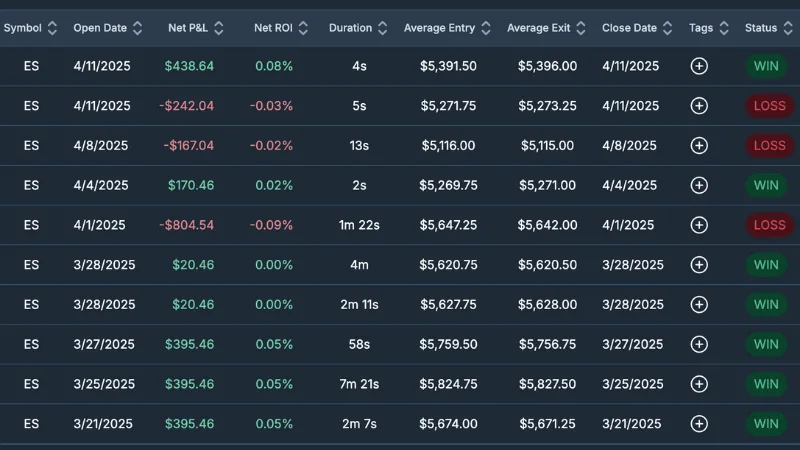Sort by Duration arrows

pyautogui.click(x=382, y=28)
